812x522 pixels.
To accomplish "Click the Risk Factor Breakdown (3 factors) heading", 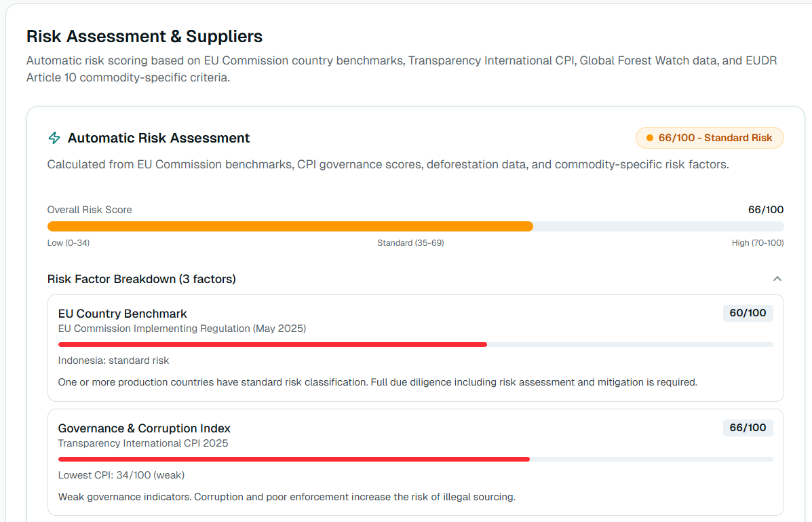I will (142, 279).
